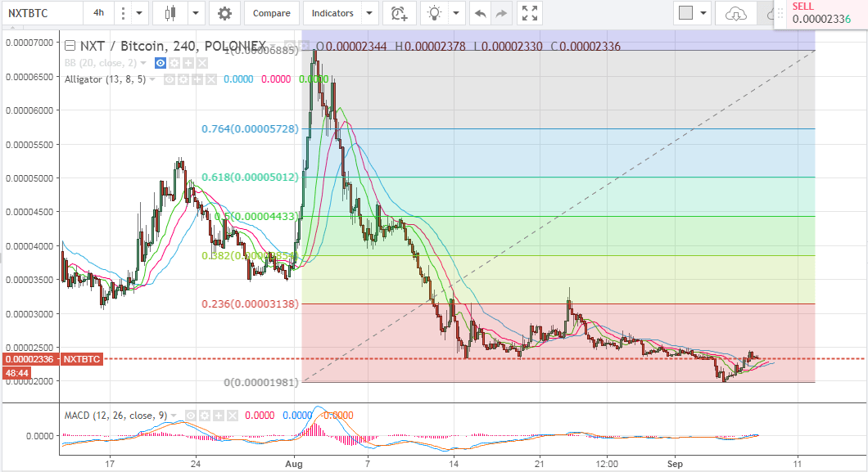Click the 48:44 countdown label

pyautogui.click(x=17, y=373)
